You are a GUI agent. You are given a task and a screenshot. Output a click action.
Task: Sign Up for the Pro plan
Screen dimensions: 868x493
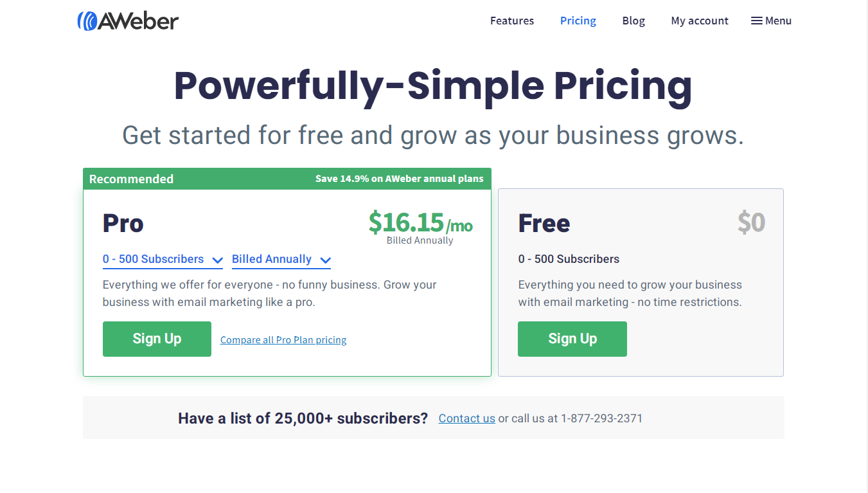[157, 339]
